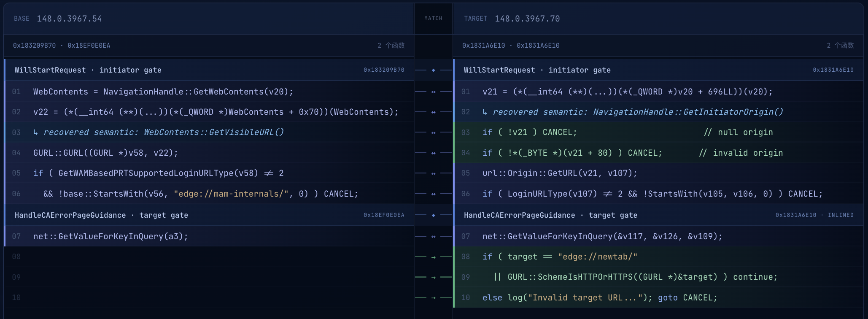Click function address 0x183209B70 in base header
The height and width of the screenshot is (319, 868).
click(x=384, y=70)
